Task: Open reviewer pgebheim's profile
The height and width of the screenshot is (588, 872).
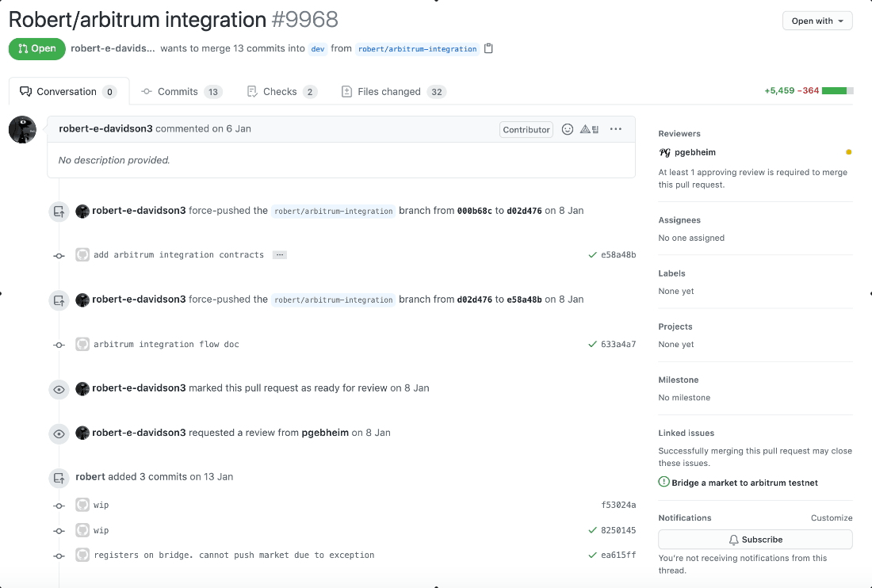Action: 694,152
